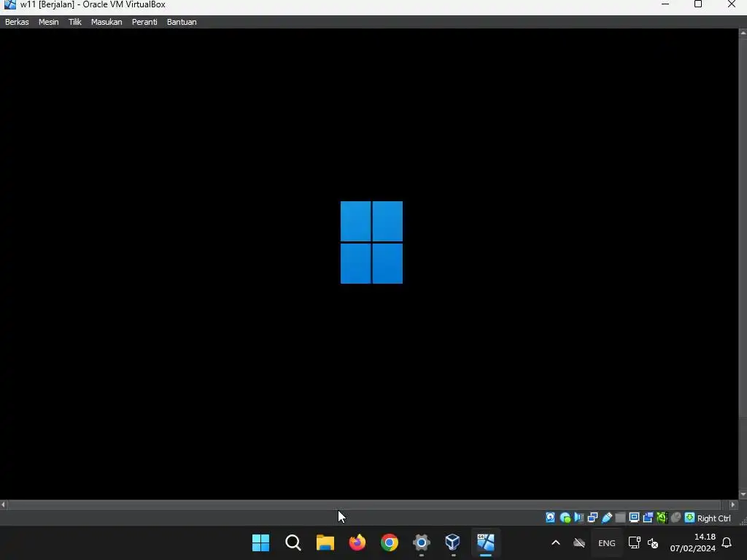Maximize the VirtualBox VM window
This screenshot has width=747, height=560.
coord(698,4)
